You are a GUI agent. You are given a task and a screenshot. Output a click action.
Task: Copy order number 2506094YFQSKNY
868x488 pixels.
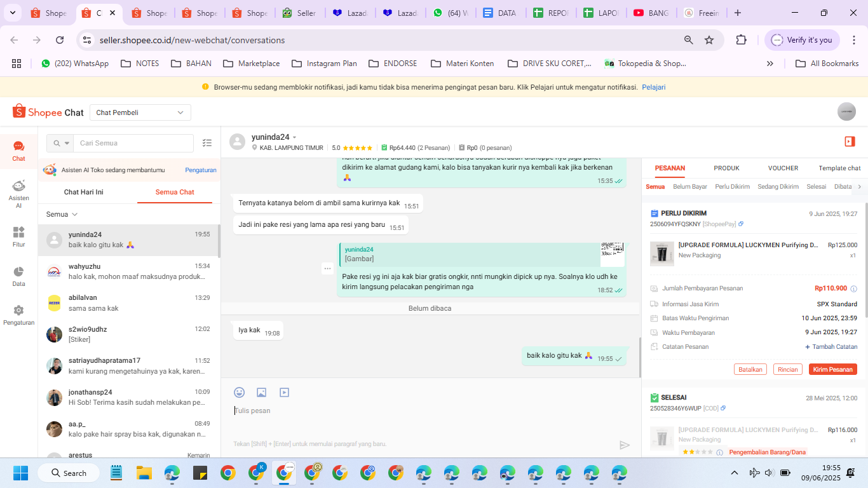(741, 224)
